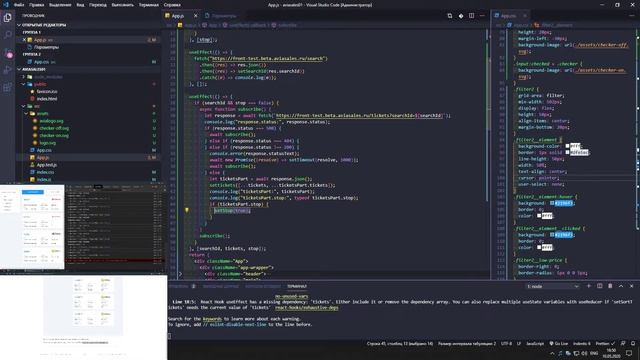Open the Search view in activity bar
Viewport: 640px width, 360px height.
click(x=7, y=35)
